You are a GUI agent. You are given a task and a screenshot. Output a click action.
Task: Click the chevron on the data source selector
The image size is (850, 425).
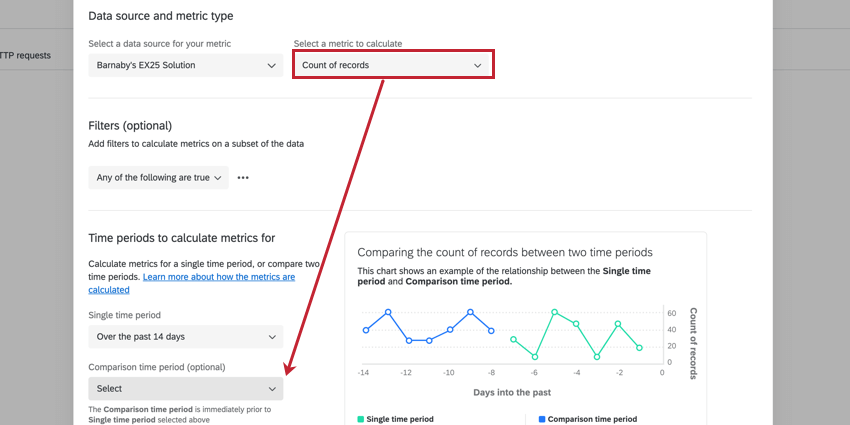pyautogui.click(x=271, y=65)
